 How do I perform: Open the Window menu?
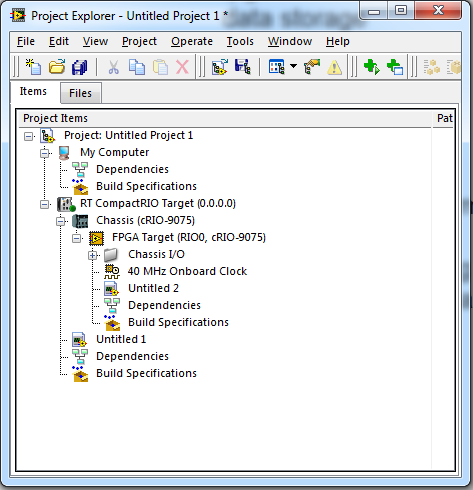[290, 41]
